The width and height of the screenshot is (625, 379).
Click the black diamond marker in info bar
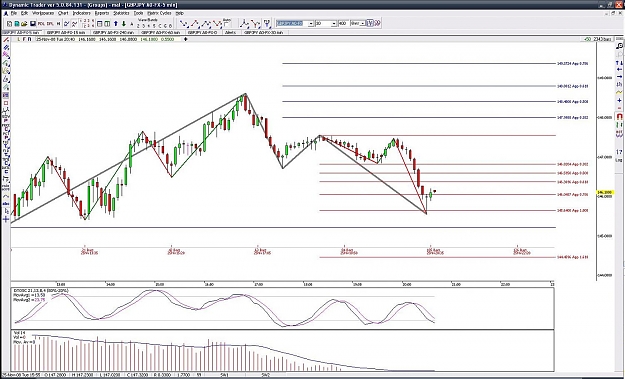click(185, 39)
